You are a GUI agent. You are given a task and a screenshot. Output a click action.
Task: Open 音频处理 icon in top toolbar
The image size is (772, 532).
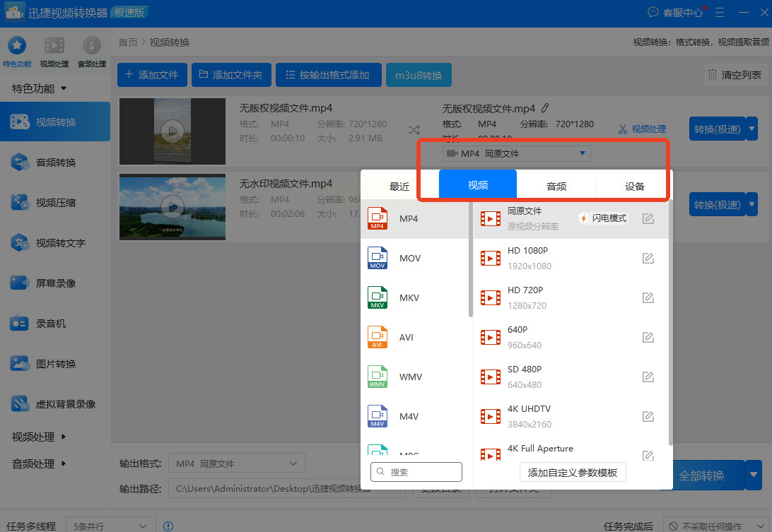[x=91, y=47]
